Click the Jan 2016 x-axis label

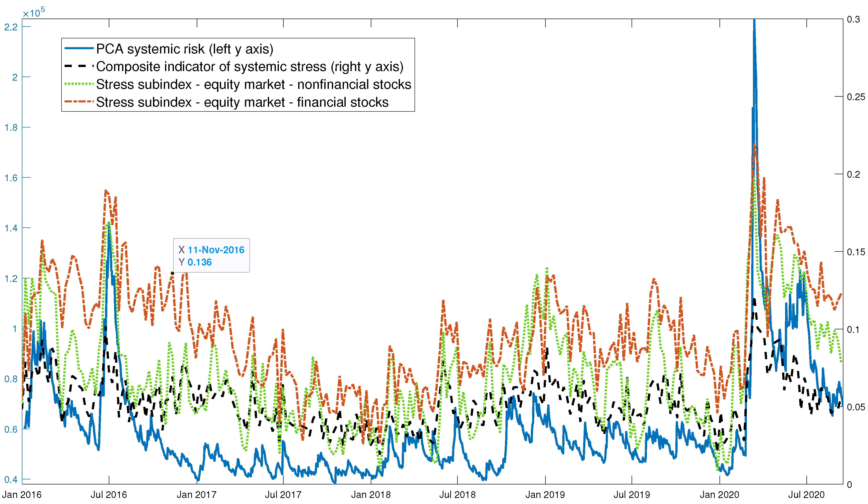point(21,495)
